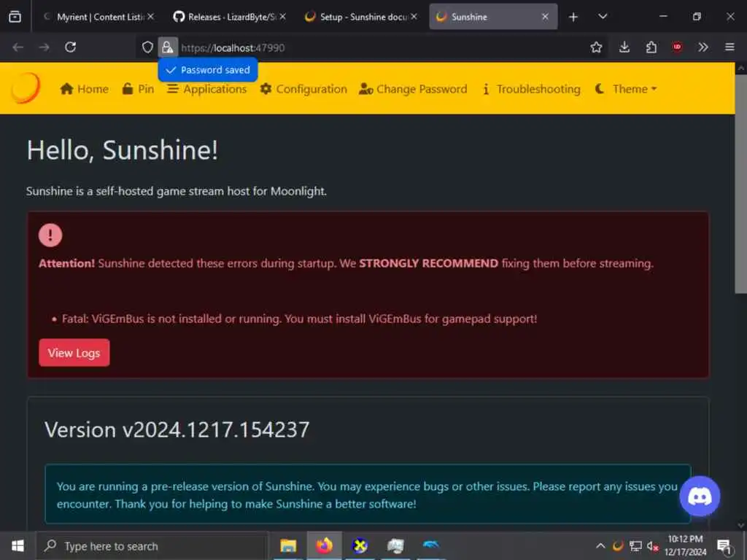This screenshot has width=747, height=560.
Task: Go forward one page
Action: [44, 47]
